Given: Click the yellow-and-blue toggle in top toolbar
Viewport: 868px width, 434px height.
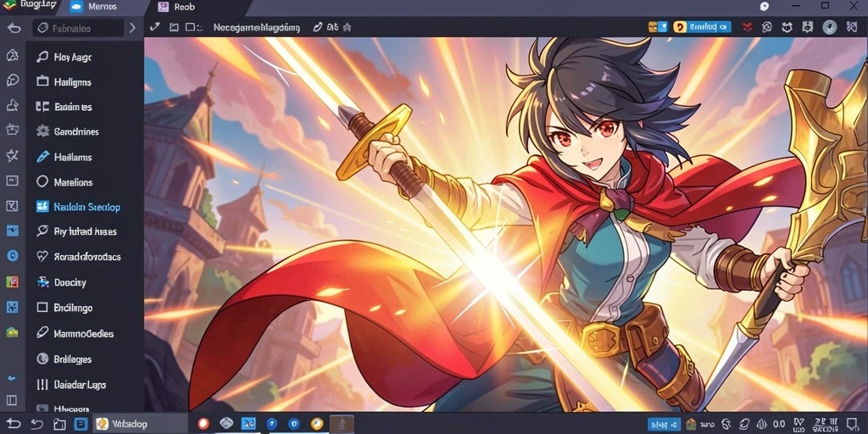Looking at the screenshot, I should [x=658, y=26].
